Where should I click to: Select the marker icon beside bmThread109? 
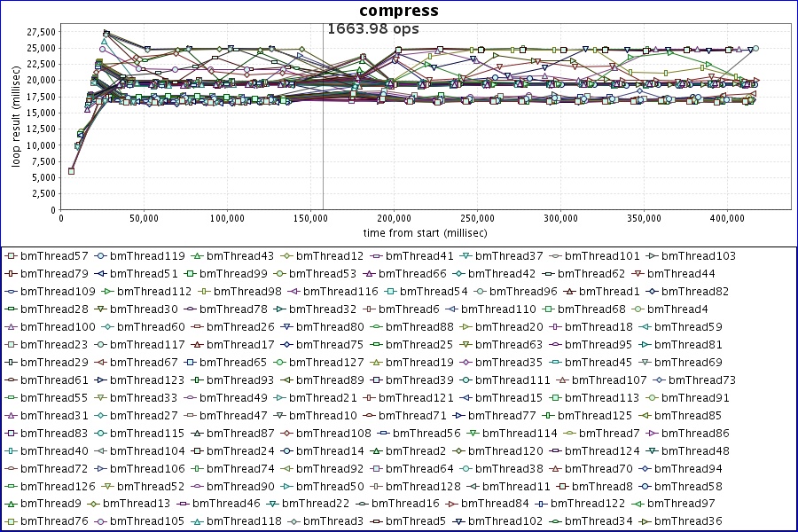pyautogui.click(x=11, y=292)
